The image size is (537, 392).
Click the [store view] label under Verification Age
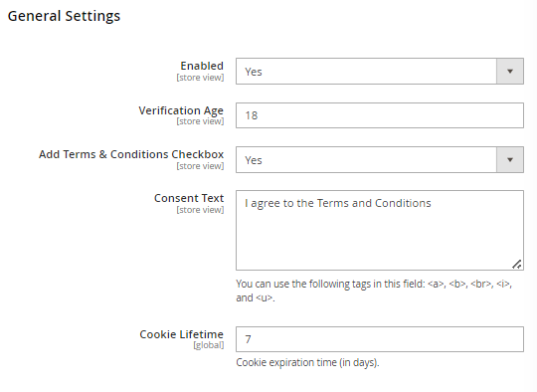[200, 121]
